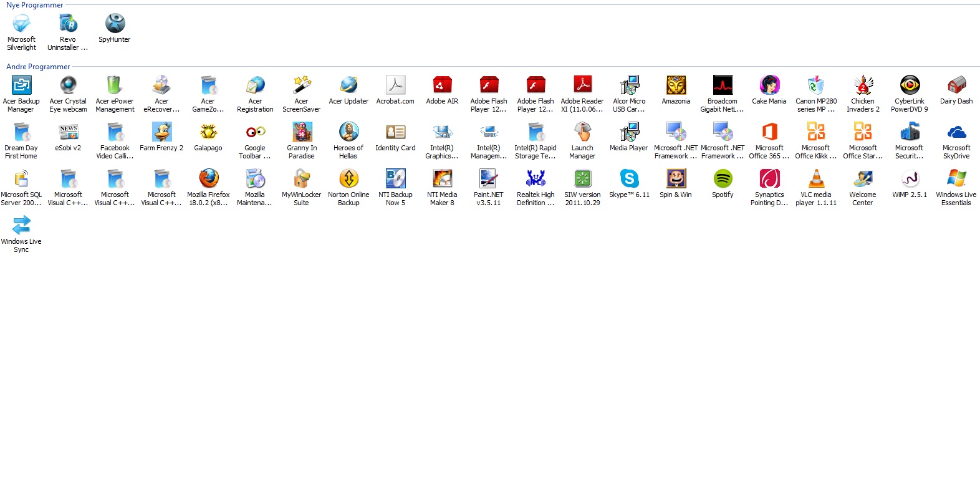The width and height of the screenshot is (980, 497).
Task: Launch Paint.NET v3.5.11
Action: [489, 178]
